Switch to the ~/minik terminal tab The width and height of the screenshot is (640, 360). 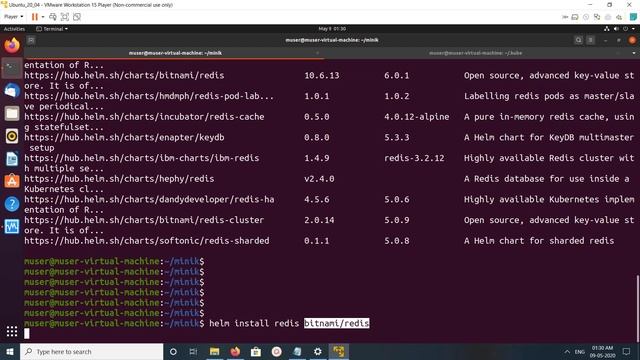click(175, 53)
